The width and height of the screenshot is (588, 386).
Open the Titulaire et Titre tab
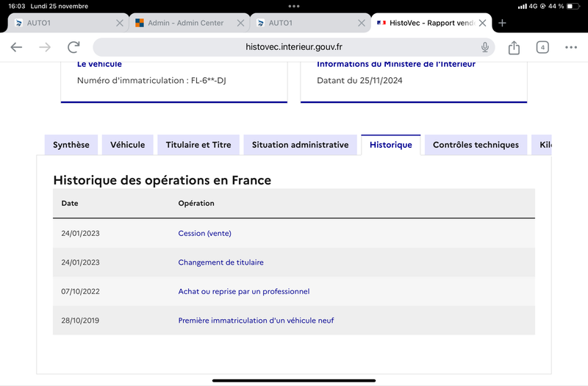(198, 145)
